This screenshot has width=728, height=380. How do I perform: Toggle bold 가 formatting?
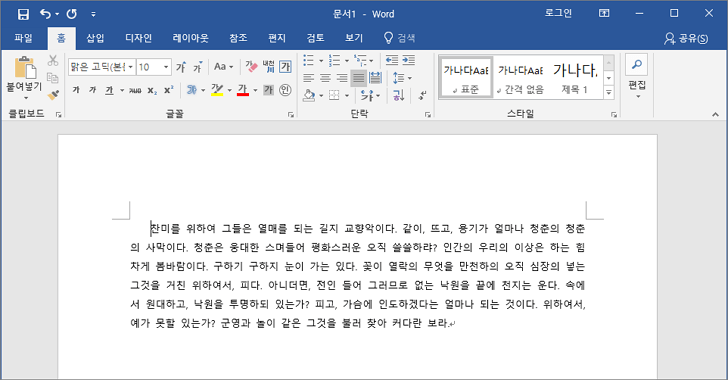point(76,90)
